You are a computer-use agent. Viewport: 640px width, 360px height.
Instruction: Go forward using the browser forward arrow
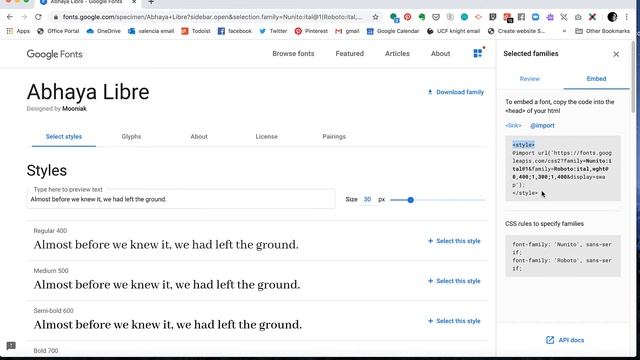tap(24, 17)
